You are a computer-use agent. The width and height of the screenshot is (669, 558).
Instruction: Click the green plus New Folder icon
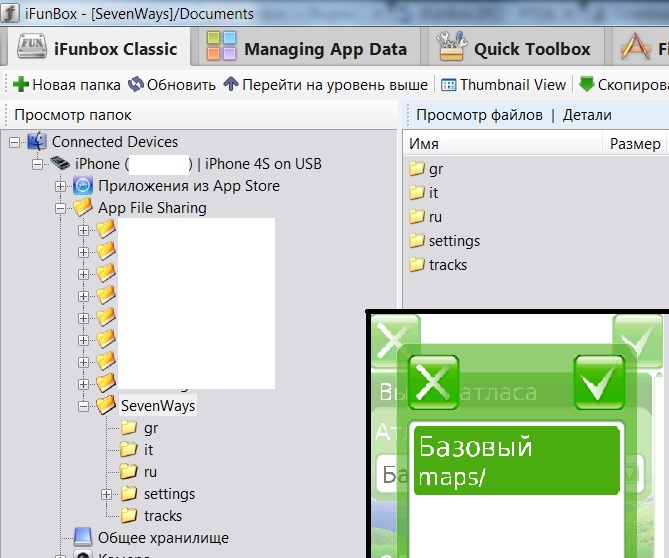click(x=19, y=85)
